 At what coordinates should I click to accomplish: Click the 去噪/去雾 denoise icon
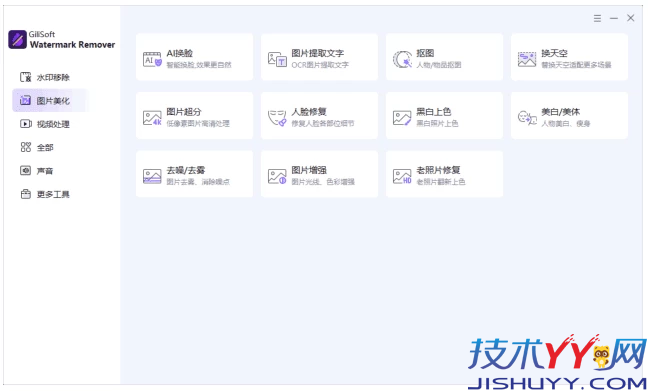(152, 176)
